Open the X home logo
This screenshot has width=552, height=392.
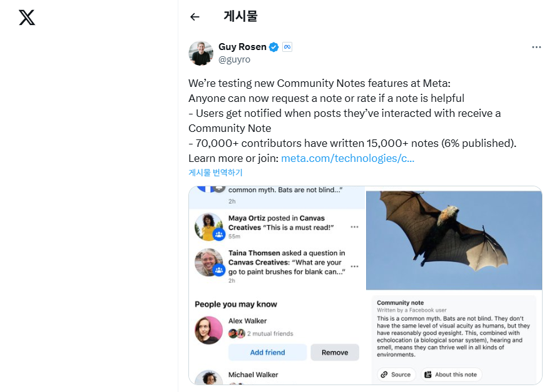[27, 18]
